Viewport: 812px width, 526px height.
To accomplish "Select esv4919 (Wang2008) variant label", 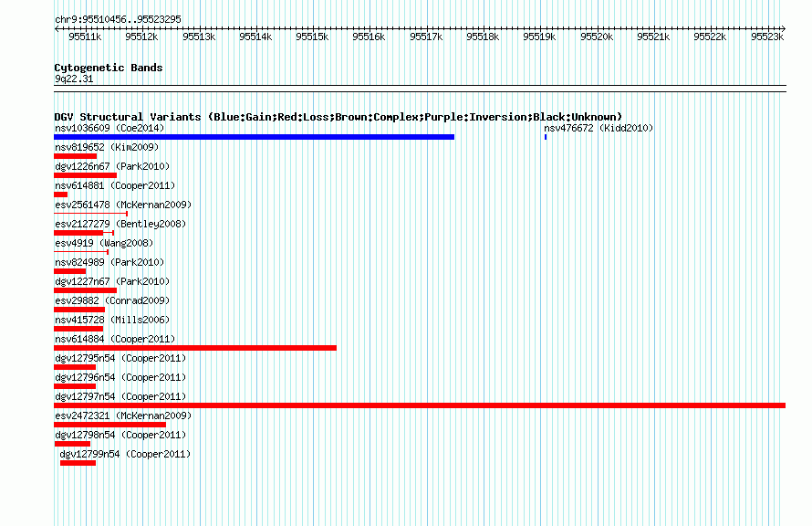I will pos(104,243).
